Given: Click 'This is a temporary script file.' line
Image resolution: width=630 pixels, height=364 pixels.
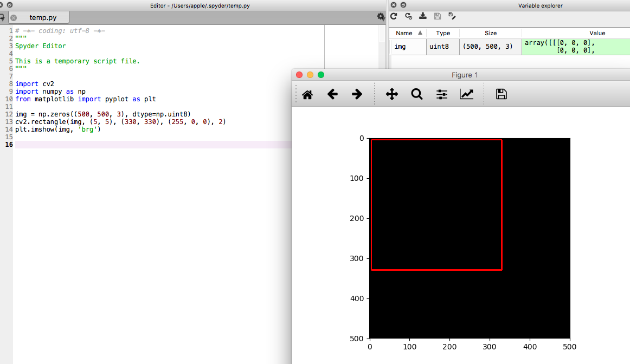Looking at the screenshot, I should pyautogui.click(x=78, y=61).
